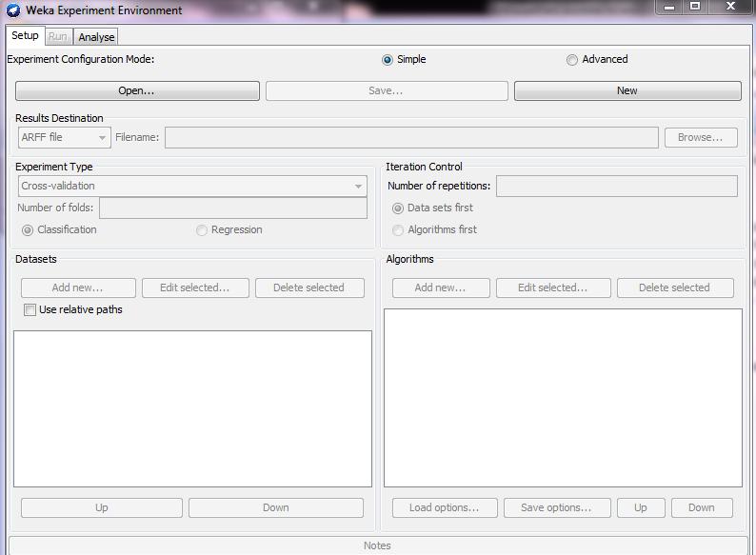The image size is (756, 555).
Task: Click Up button under Algorithms list
Action: [641, 507]
